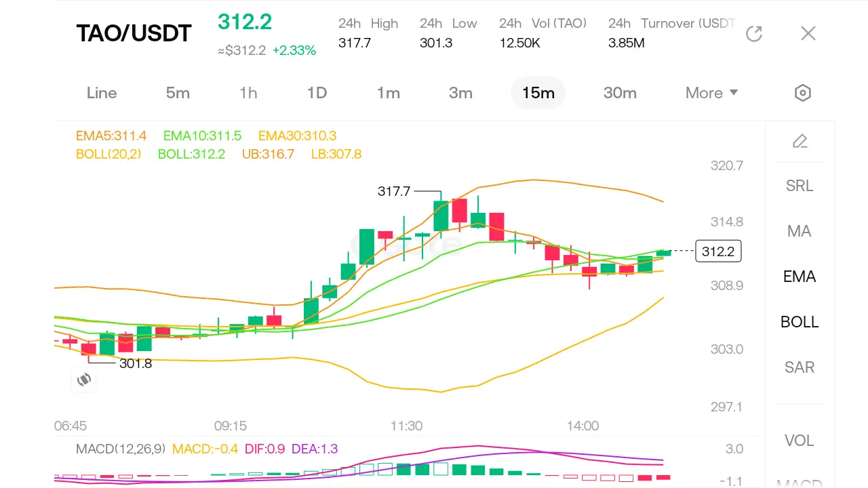868x488 pixels.
Task: Select the 3m timeframe
Action: (460, 93)
